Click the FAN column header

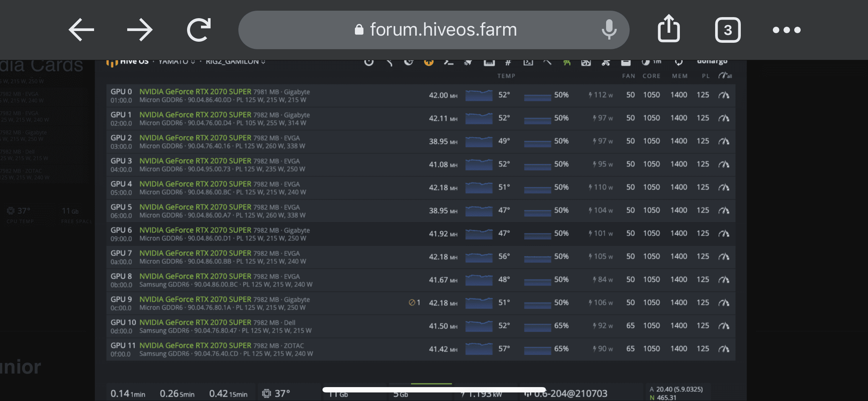tap(629, 76)
